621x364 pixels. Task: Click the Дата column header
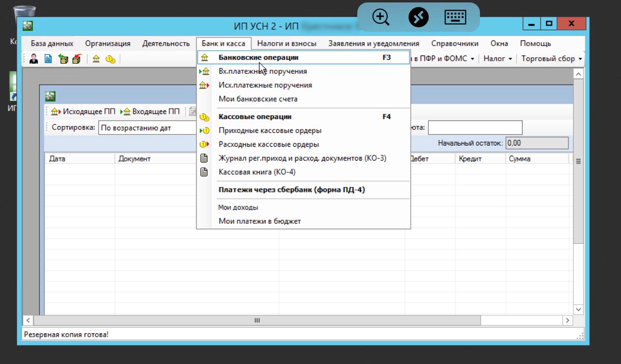[80, 159]
